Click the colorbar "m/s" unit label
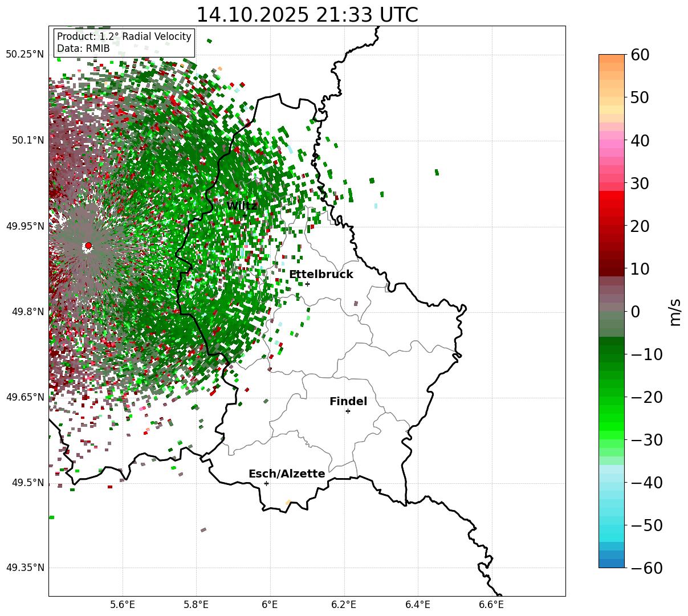This screenshot has width=688, height=616. tap(675, 311)
